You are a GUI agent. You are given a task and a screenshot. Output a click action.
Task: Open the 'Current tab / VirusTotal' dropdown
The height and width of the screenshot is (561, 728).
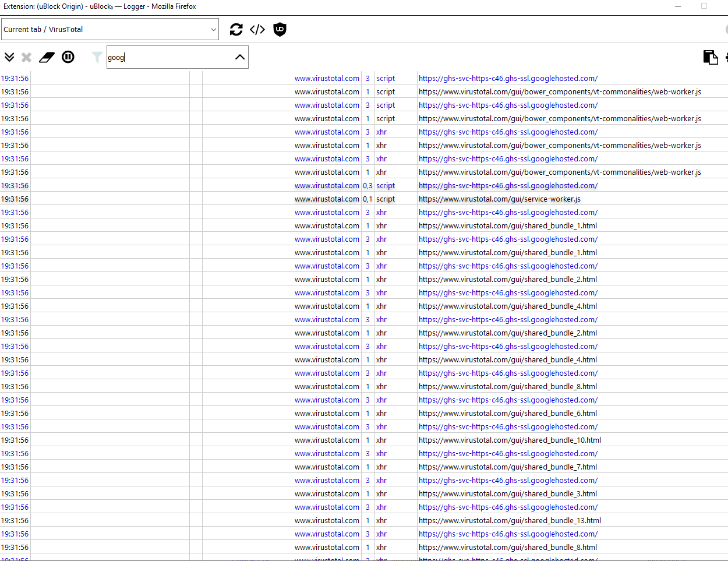tap(110, 29)
